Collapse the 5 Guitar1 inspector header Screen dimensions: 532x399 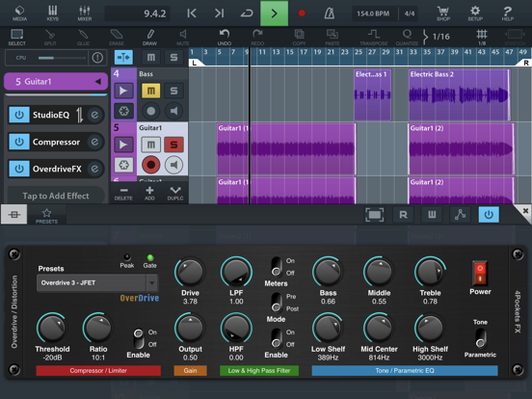[x=56, y=81]
